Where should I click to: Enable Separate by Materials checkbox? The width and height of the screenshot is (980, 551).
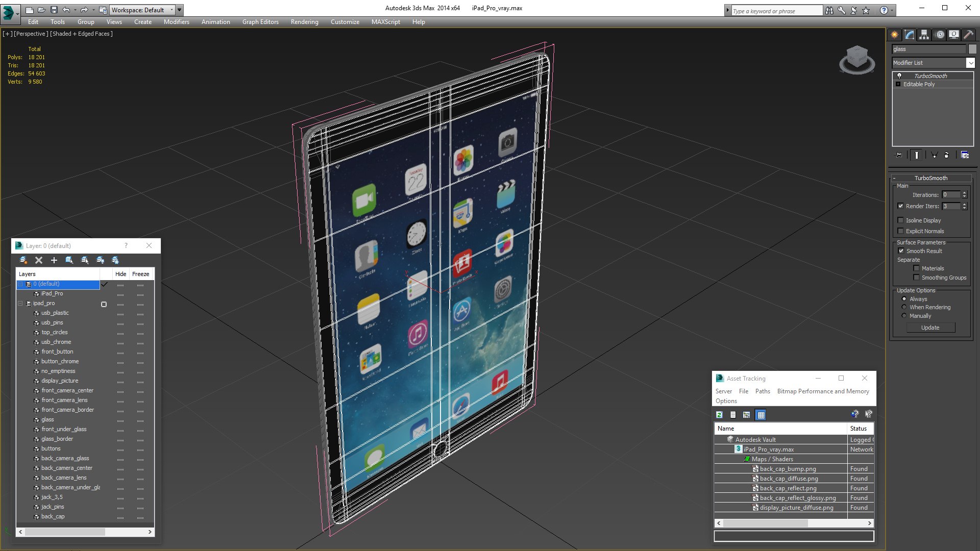(x=916, y=268)
